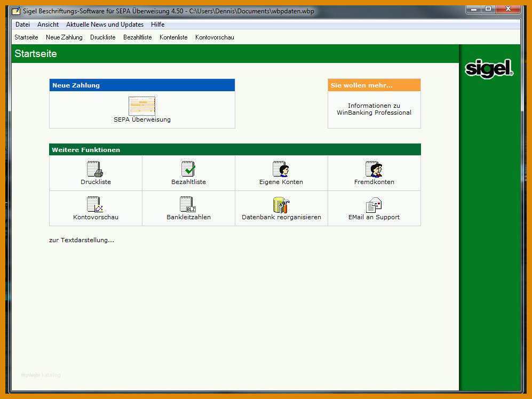
Task: Click the Startseite page heading
Action: tap(36, 53)
